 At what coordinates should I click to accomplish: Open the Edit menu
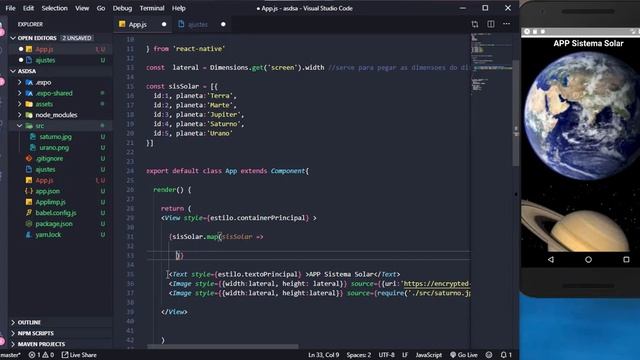[28, 8]
